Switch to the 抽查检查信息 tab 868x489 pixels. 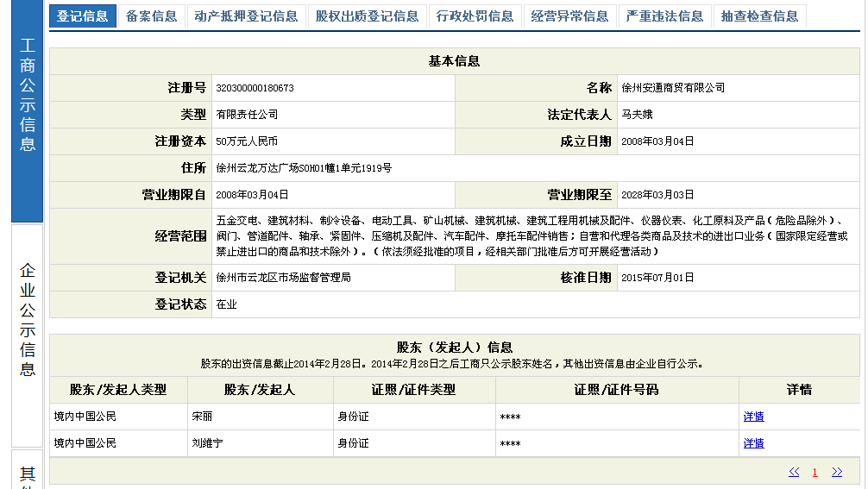(759, 16)
